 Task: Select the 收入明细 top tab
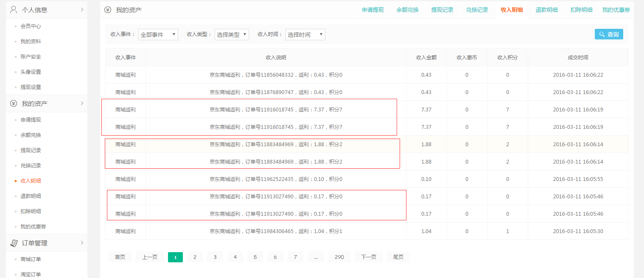click(x=512, y=10)
